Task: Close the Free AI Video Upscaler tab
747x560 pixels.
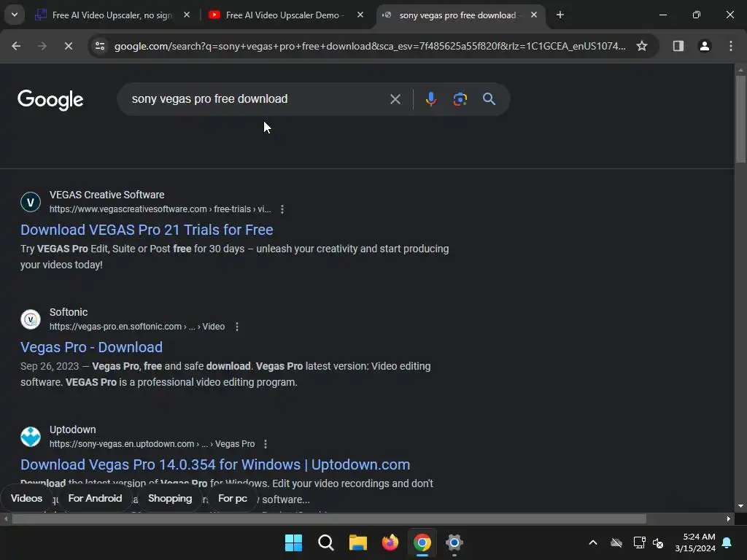Action: [187, 15]
